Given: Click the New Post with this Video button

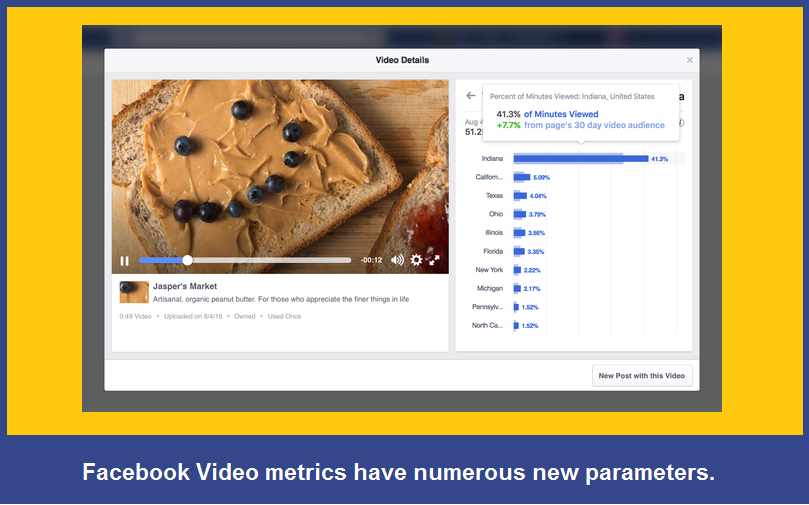Looking at the screenshot, I should coord(642,376).
